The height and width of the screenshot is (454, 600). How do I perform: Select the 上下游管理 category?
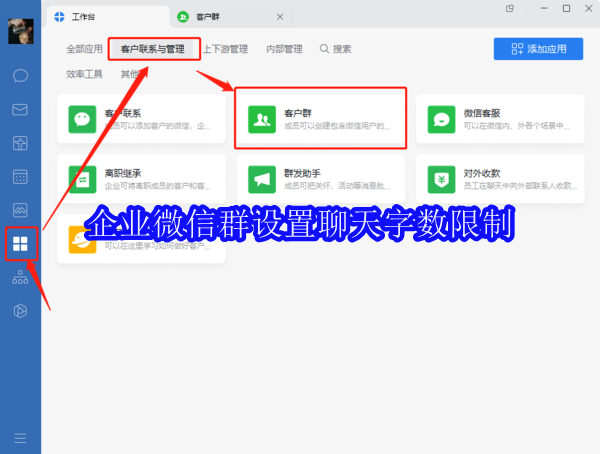(x=225, y=49)
